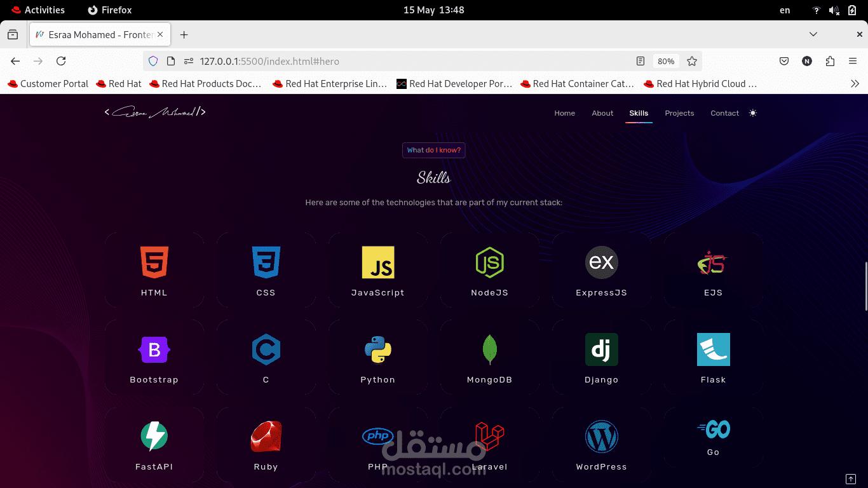Image resolution: width=868 pixels, height=488 pixels.
Task: Click the MongoDB leaf icon
Action: tap(490, 349)
